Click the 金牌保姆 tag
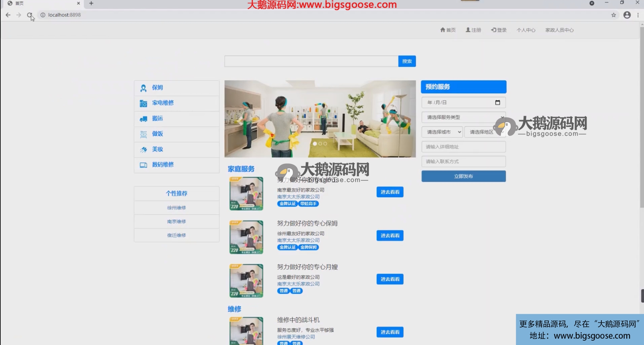Image resolution: width=644 pixels, height=345 pixels. tap(309, 247)
